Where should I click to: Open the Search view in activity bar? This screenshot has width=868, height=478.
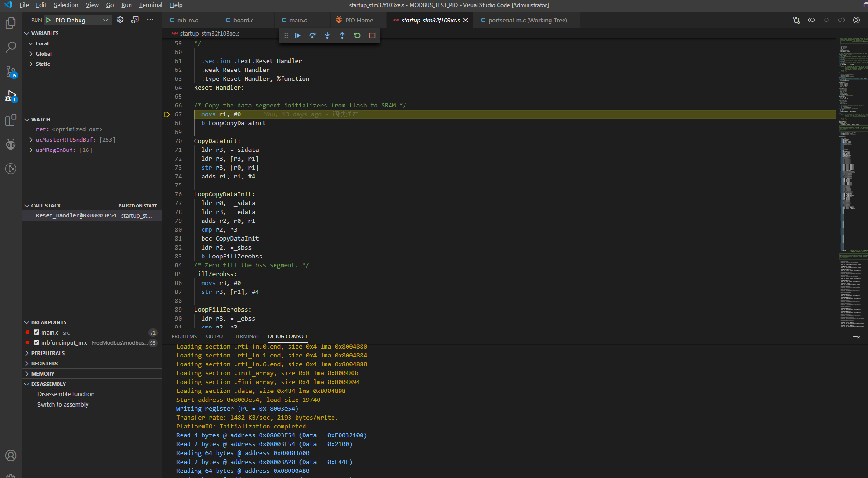click(11, 47)
